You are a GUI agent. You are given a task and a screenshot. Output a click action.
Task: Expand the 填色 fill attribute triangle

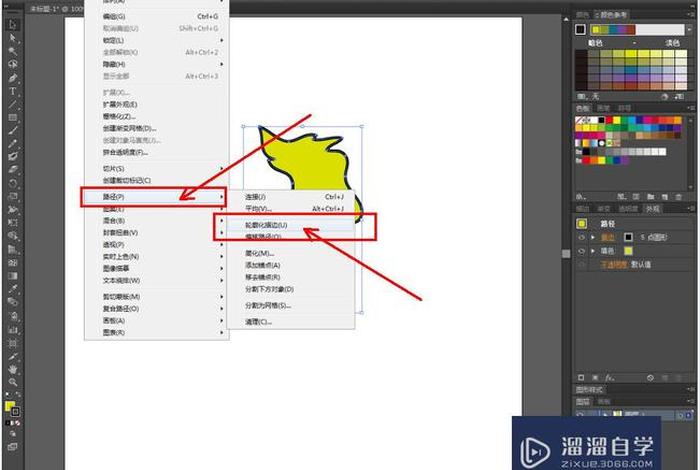pos(593,251)
